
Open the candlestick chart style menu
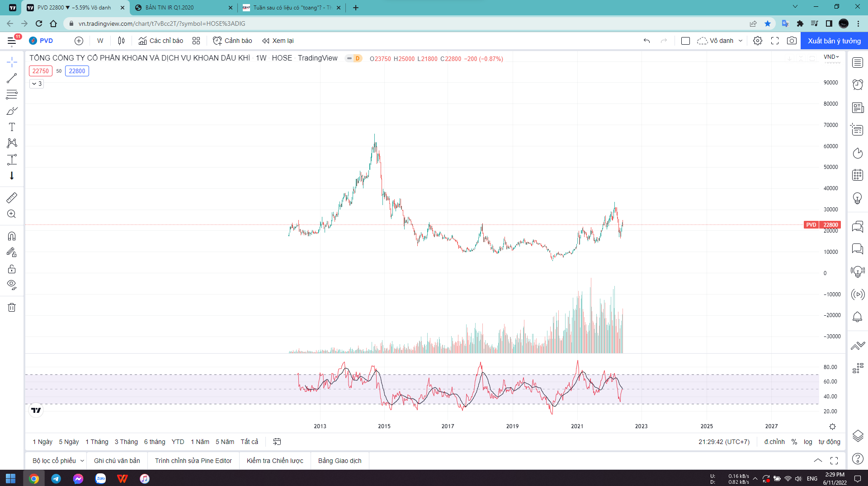click(121, 41)
